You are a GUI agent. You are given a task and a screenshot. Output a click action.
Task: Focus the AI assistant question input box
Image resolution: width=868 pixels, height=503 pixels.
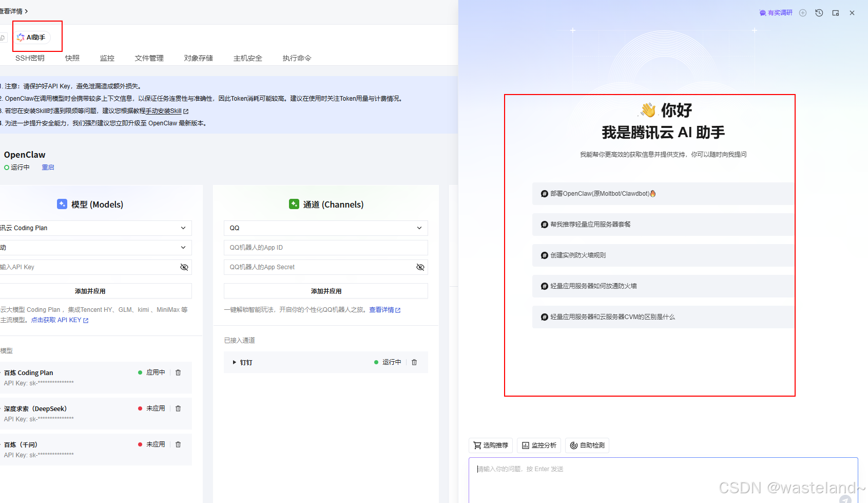point(663,480)
